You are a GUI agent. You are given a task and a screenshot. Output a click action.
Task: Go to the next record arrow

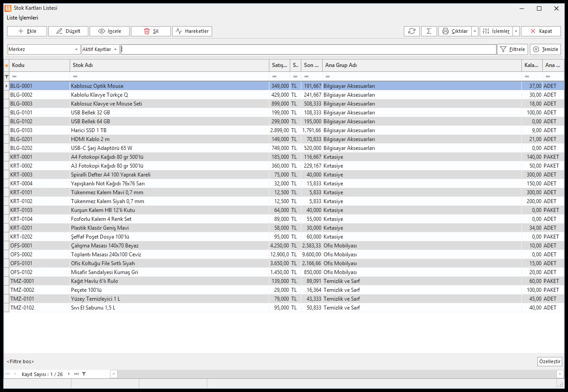point(69,374)
